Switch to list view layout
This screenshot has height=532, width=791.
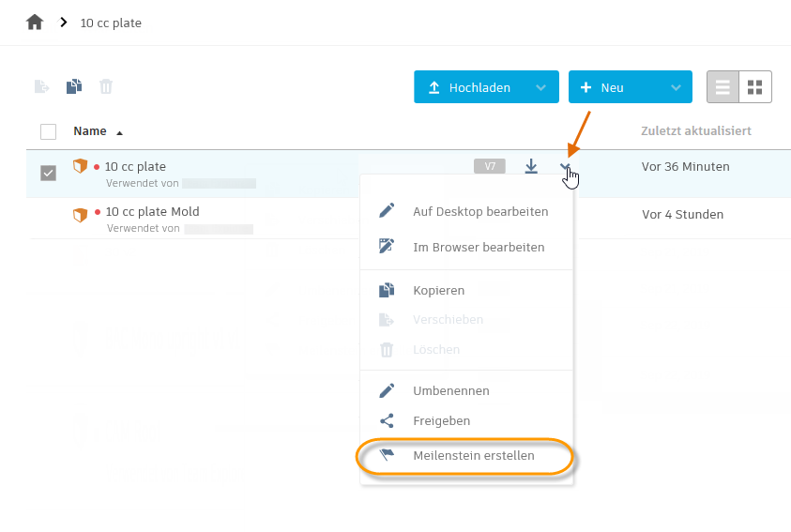coord(723,87)
